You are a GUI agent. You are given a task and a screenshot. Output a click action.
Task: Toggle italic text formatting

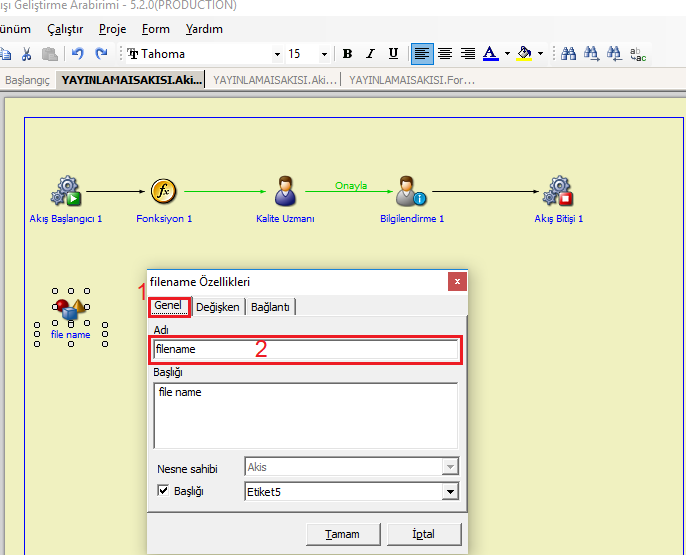[x=370, y=54]
